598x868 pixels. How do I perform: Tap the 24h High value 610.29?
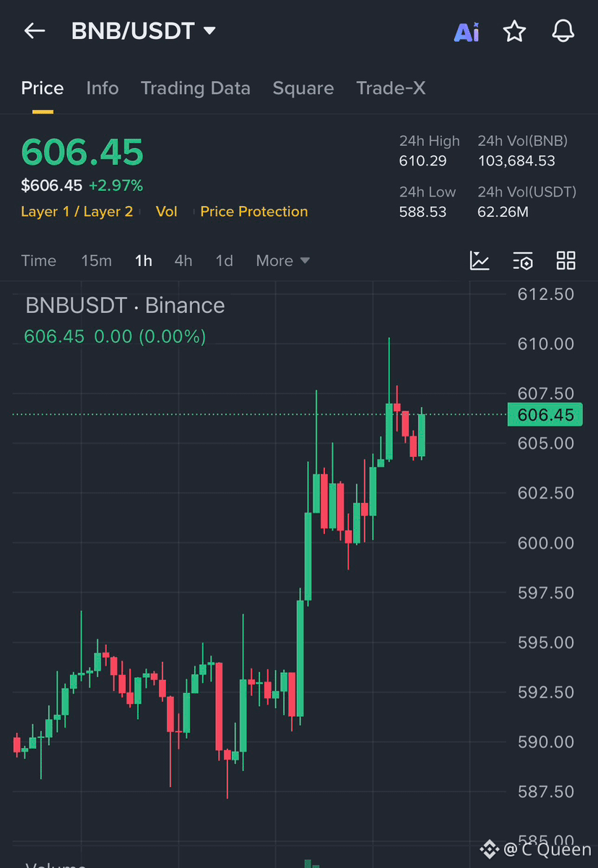coord(423,161)
